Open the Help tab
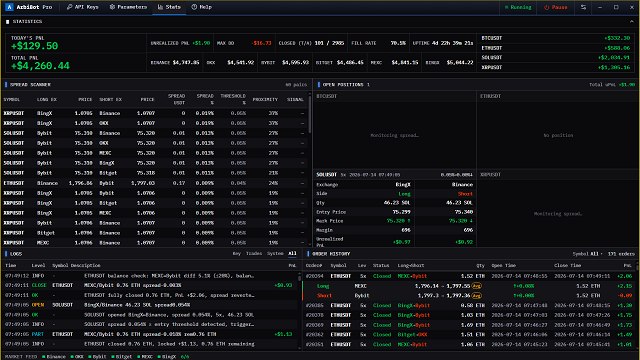 coord(201,7)
